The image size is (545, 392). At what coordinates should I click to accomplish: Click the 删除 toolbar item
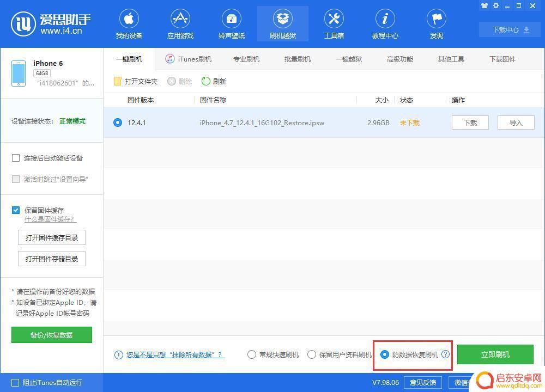click(180, 81)
